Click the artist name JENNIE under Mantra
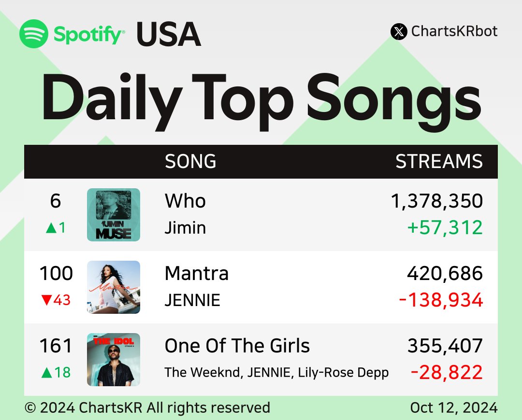The height and width of the screenshot is (420, 522). click(192, 300)
